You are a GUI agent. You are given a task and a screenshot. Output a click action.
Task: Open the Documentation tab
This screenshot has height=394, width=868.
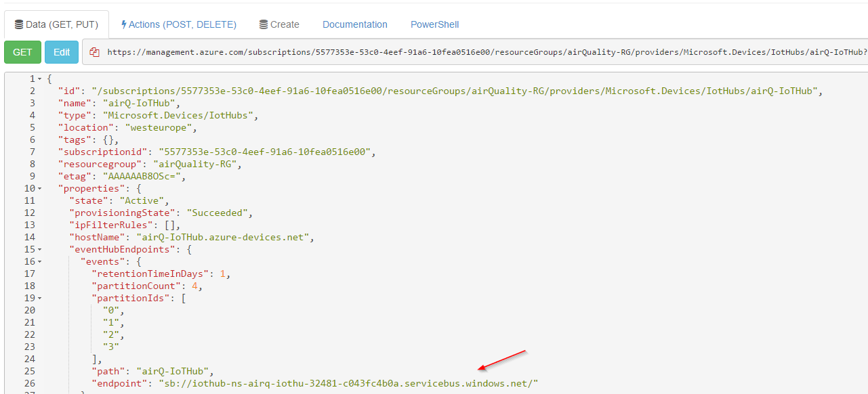354,24
